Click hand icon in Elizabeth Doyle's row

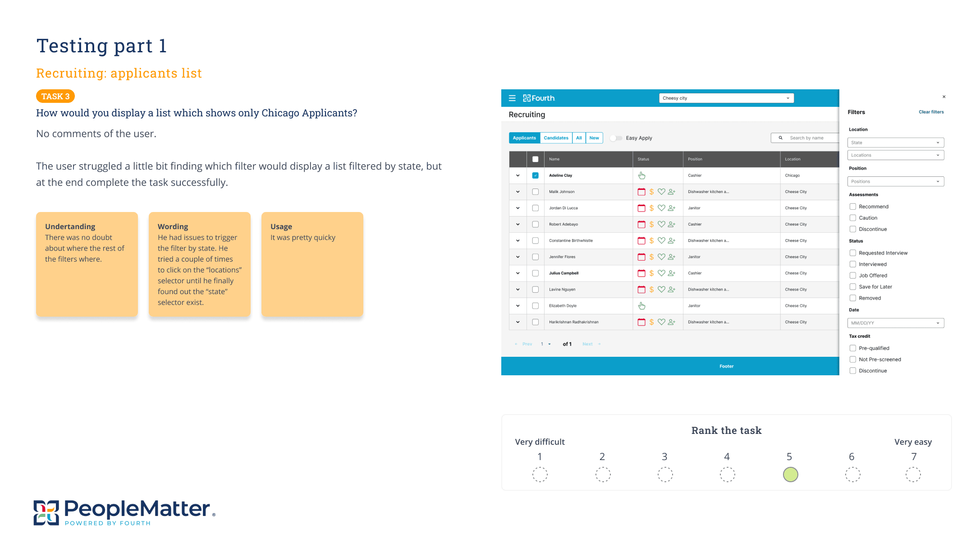(x=641, y=306)
